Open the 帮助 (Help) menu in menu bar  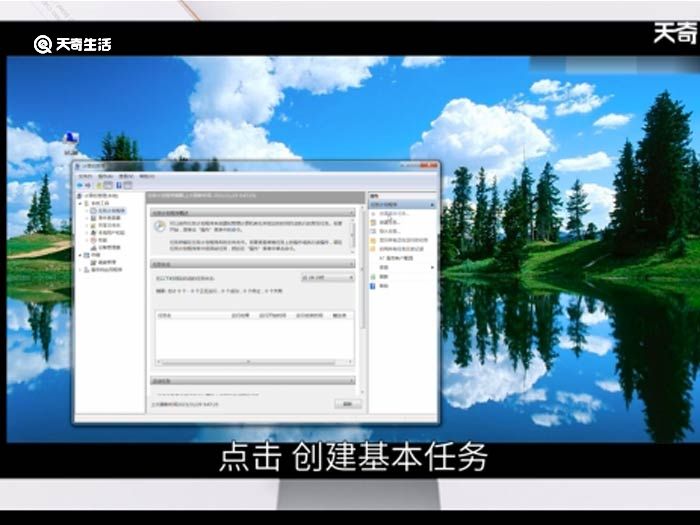pos(146,176)
